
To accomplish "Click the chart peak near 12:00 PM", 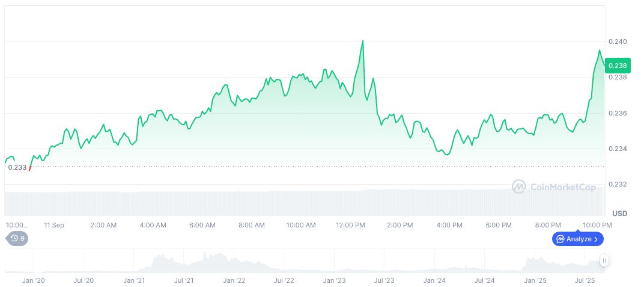I will point(363,41).
